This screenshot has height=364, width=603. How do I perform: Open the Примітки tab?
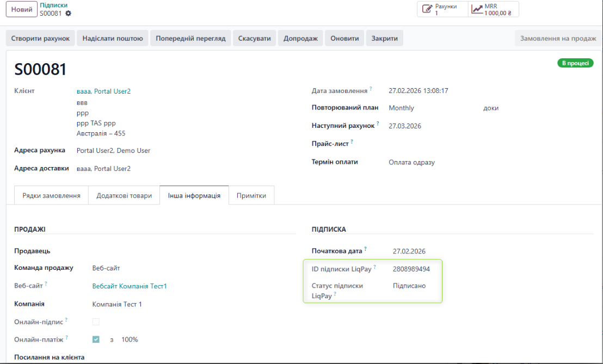(x=251, y=195)
